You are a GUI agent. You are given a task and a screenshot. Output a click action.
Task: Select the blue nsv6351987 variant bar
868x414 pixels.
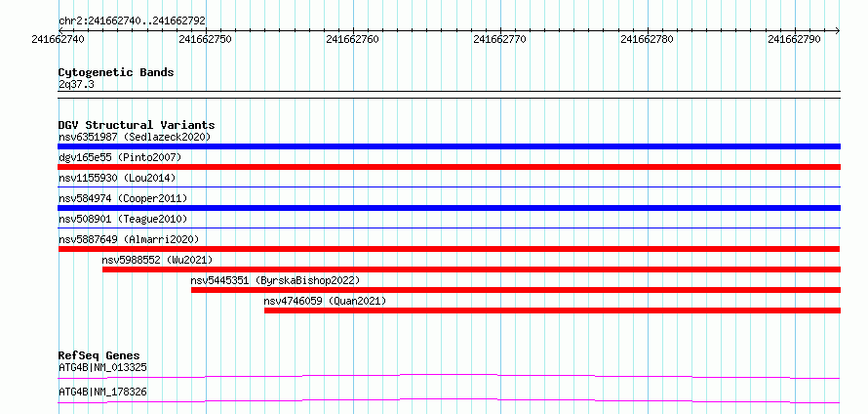[449, 146]
